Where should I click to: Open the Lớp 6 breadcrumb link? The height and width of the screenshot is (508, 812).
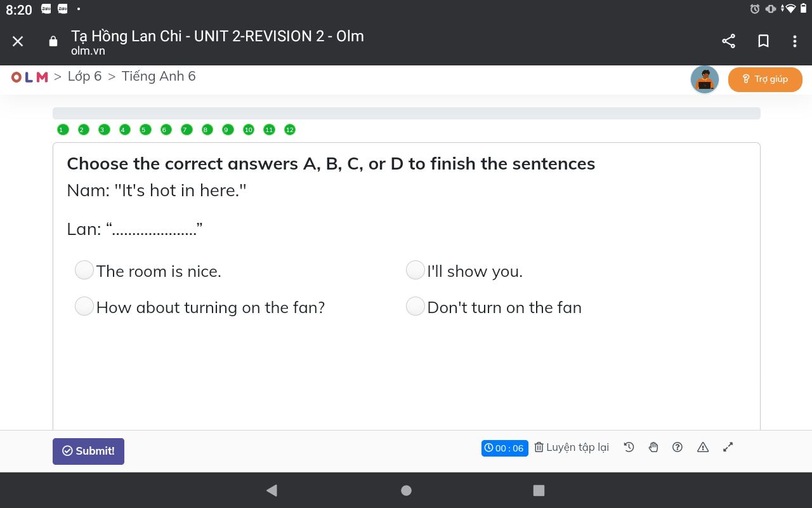[84, 76]
